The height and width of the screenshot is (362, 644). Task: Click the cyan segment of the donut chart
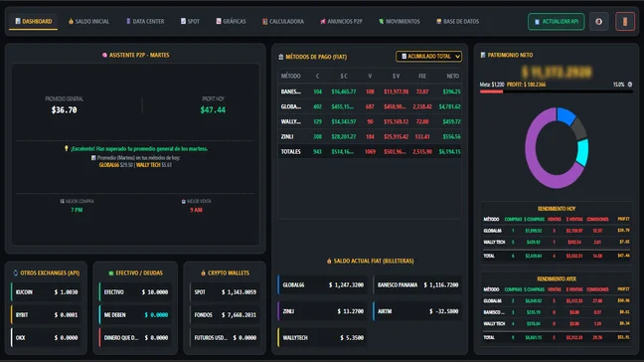[582, 152]
